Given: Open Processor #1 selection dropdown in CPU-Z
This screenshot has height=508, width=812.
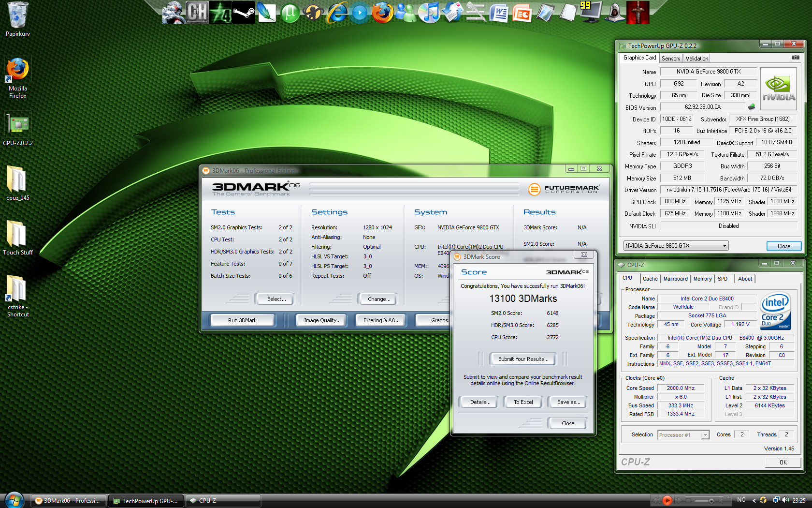Looking at the screenshot, I should point(683,435).
